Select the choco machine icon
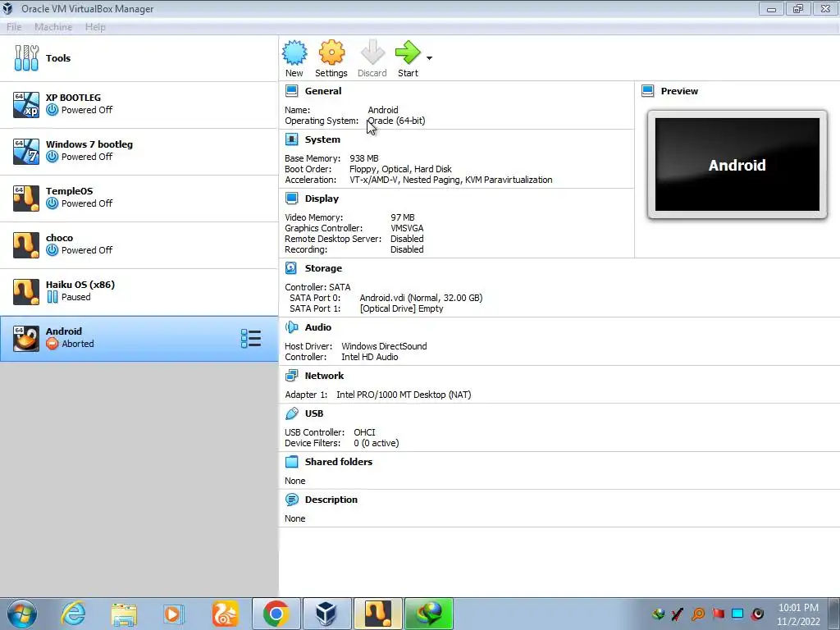Viewport: 840px width, 630px height. (26, 244)
